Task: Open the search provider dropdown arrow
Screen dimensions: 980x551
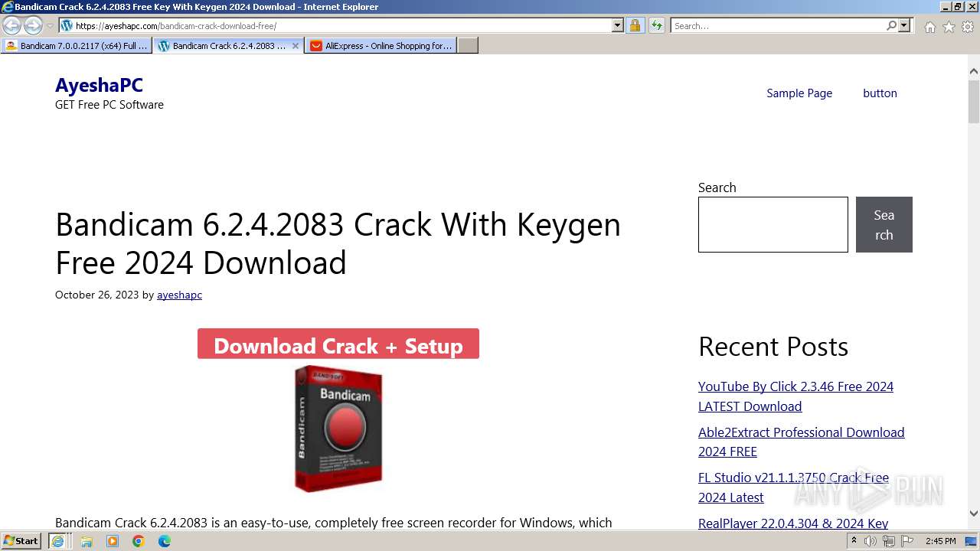Action: 904,25
